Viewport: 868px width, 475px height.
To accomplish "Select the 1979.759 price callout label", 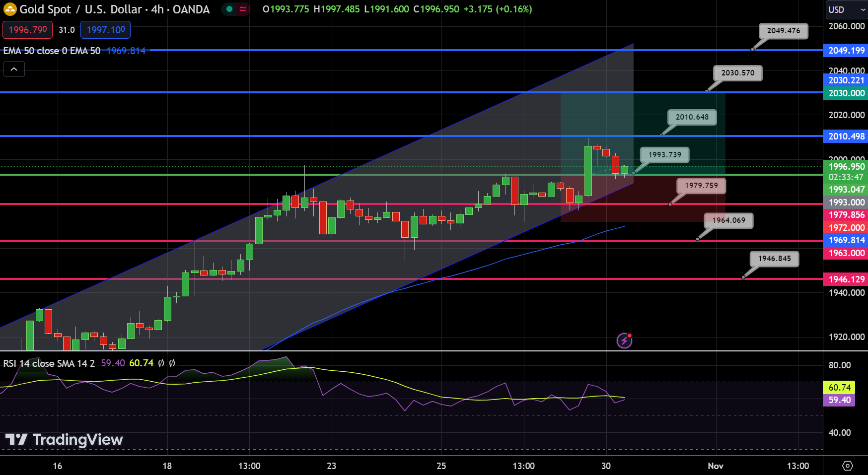I will click(702, 186).
